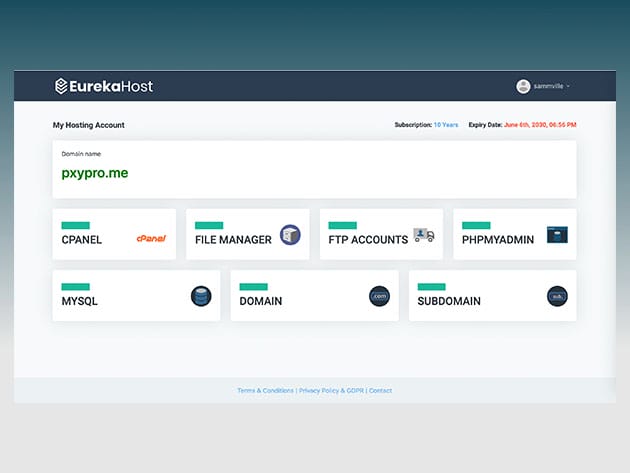This screenshot has width=630, height=473.
Task: Open the phpMyAdmin window icon
Action: (x=557, y=235)
